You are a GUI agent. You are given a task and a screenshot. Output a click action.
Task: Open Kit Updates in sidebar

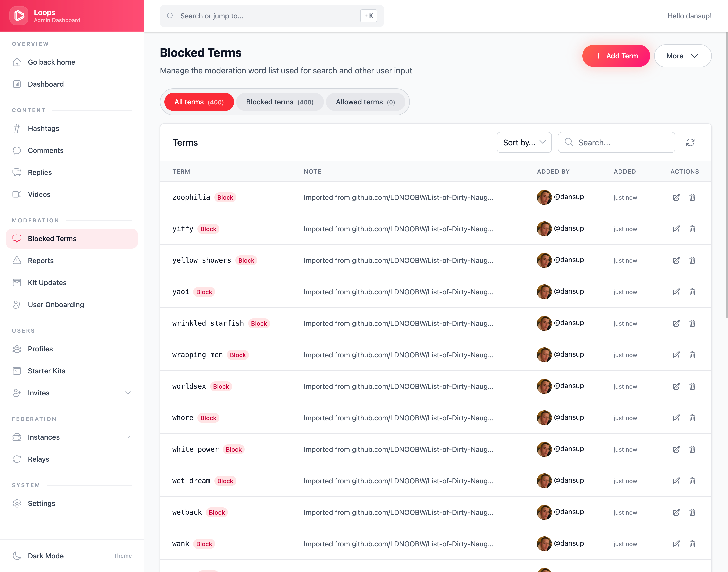(x=72, y=283)
